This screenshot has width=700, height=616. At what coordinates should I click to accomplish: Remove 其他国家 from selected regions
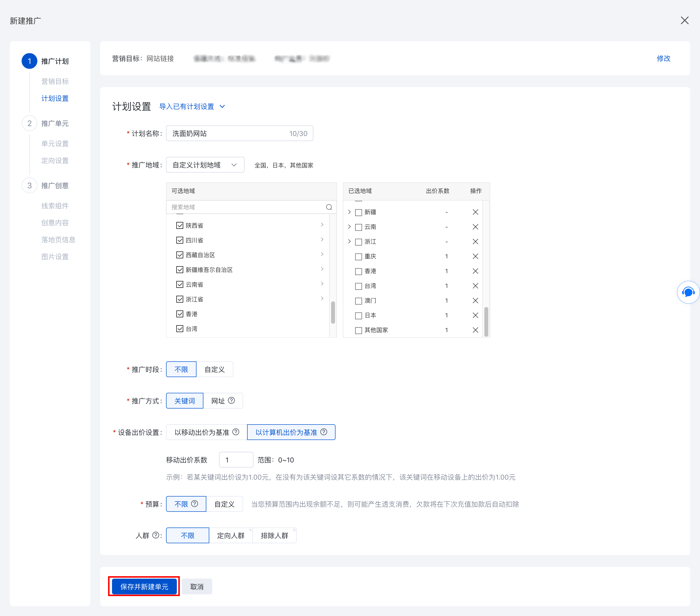tap(475, 330)
